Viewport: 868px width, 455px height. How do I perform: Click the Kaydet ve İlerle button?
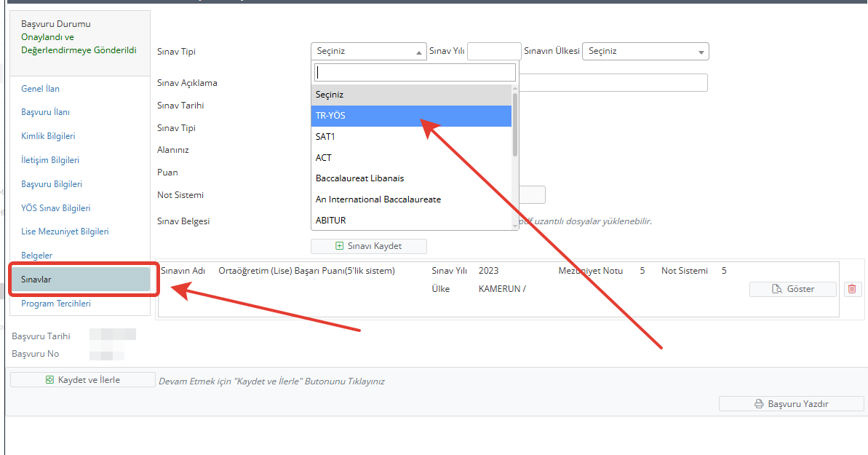click(82, 380)
